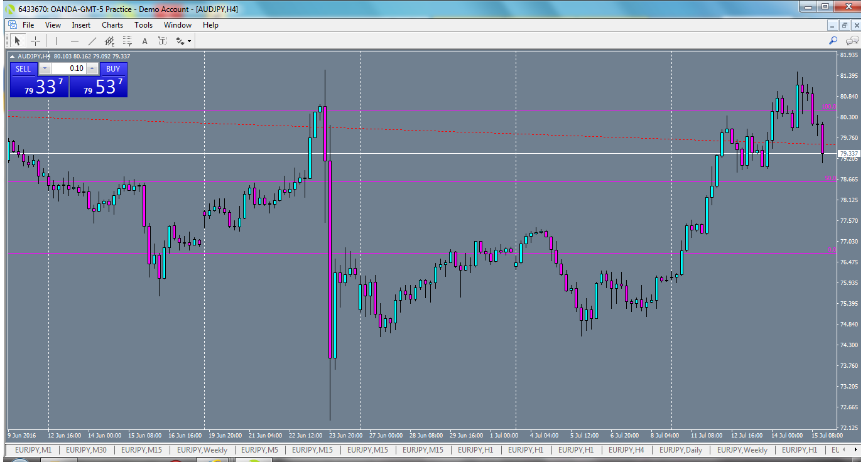
Task: Click the search magnifier icon
Action: pos(832,40)
